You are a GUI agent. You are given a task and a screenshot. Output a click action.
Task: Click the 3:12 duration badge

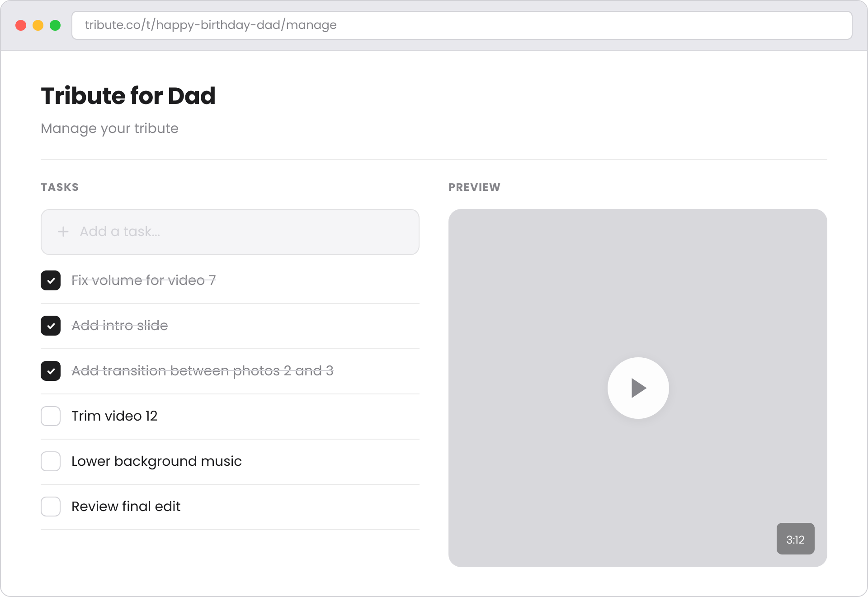click(x=795, y=539)
